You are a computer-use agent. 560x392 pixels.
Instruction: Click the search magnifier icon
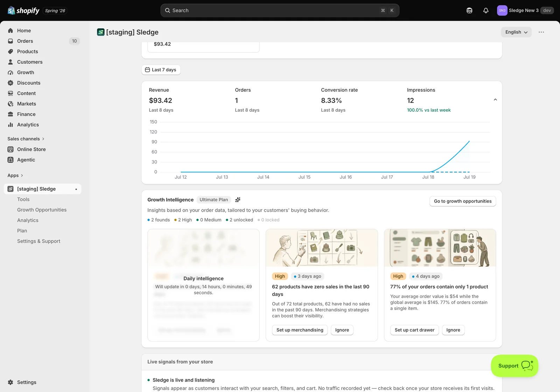[x=168, y=10]
